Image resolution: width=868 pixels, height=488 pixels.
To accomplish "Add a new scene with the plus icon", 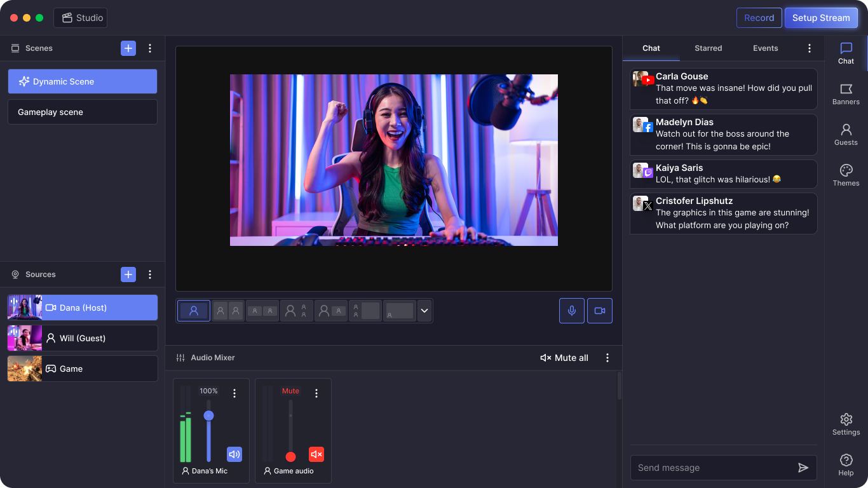I will point(128,48).
